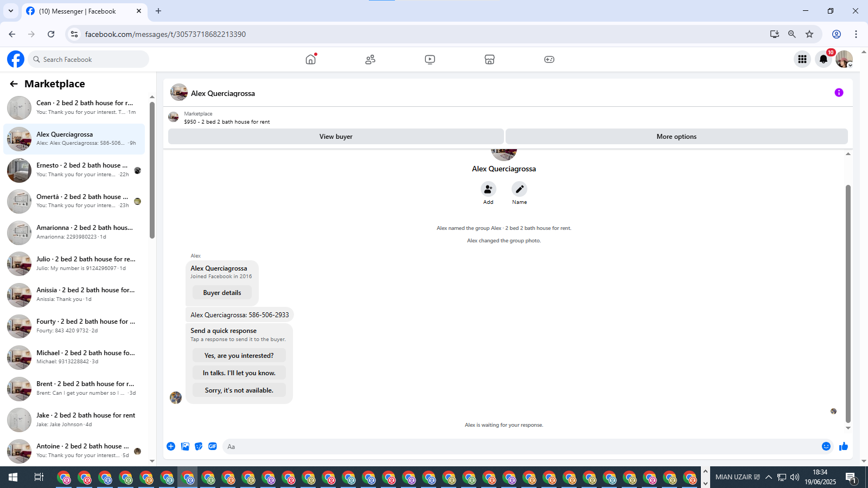Open Chrome tab search dropdown
The image size is (868, 488).
10,11
